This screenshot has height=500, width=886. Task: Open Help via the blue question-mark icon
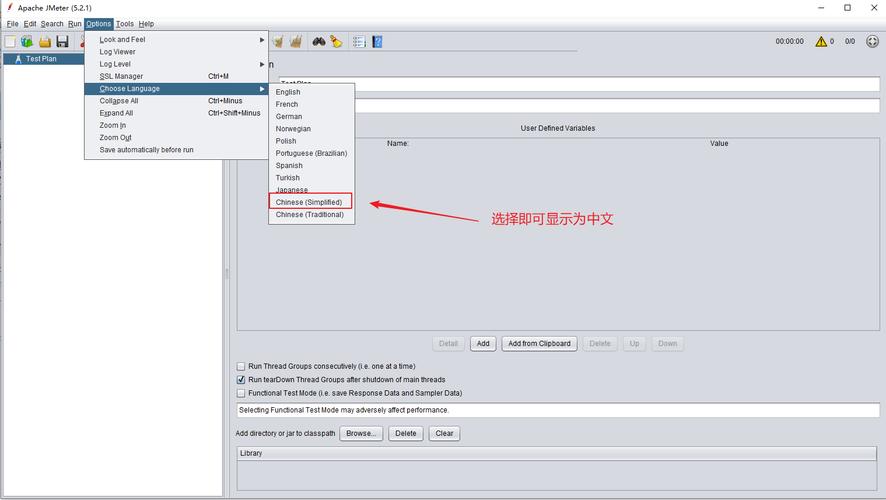click(377, 41)
